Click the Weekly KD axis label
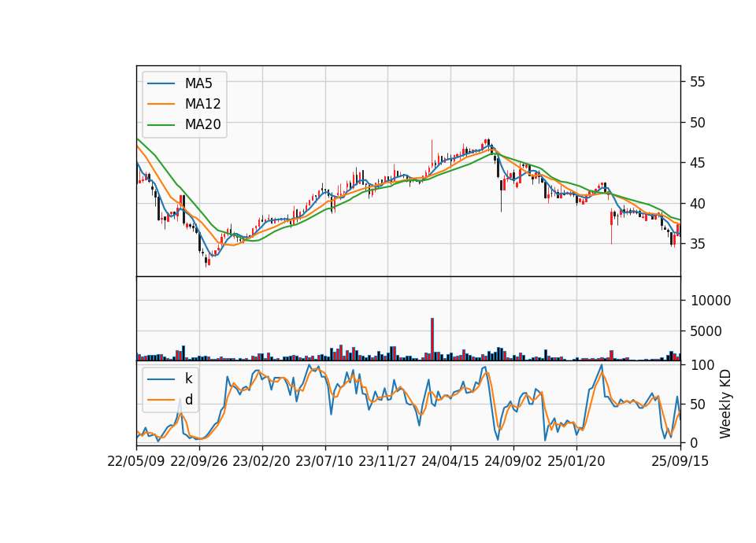 click(x=725, y=404)
